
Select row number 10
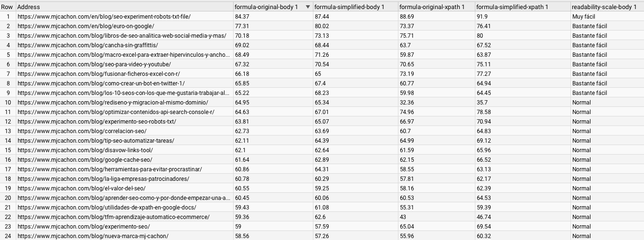8,103
